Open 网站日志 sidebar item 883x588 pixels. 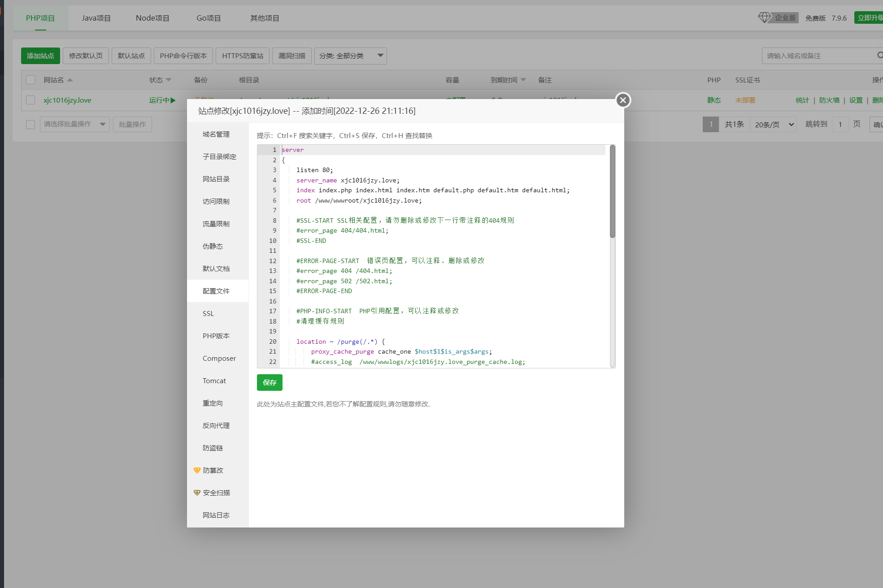click(218, 515)
